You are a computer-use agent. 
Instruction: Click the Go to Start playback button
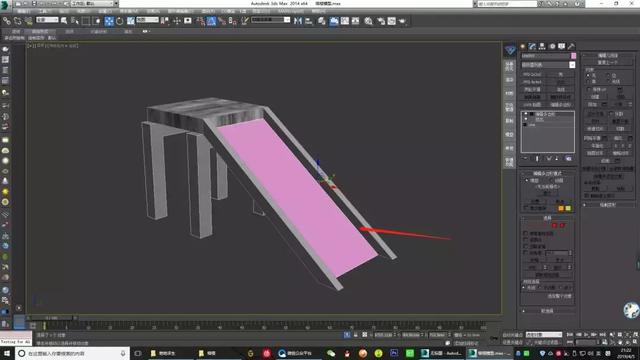pos(570,335)
